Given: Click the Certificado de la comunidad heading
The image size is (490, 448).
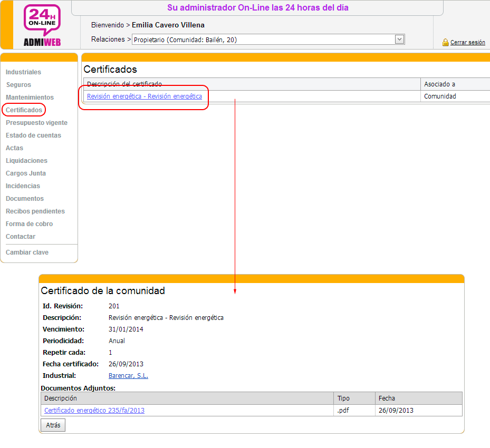Looking at the screenshot, I should click(103, 290).
